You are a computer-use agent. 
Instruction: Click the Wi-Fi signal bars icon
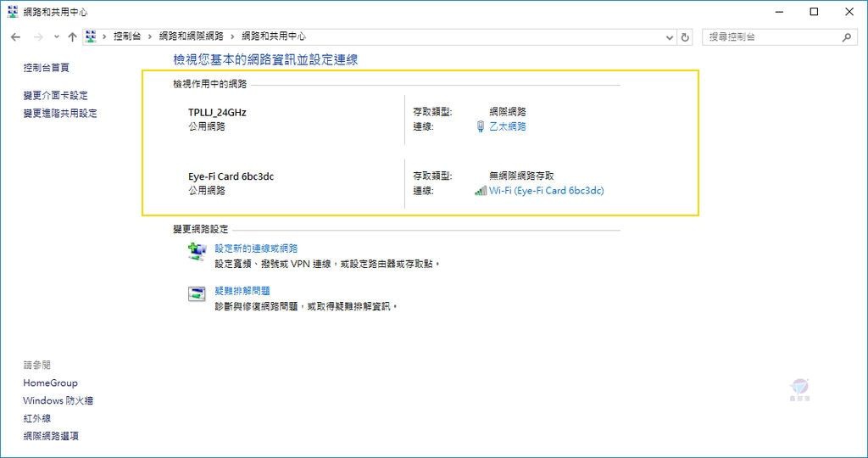pos(481,191)
